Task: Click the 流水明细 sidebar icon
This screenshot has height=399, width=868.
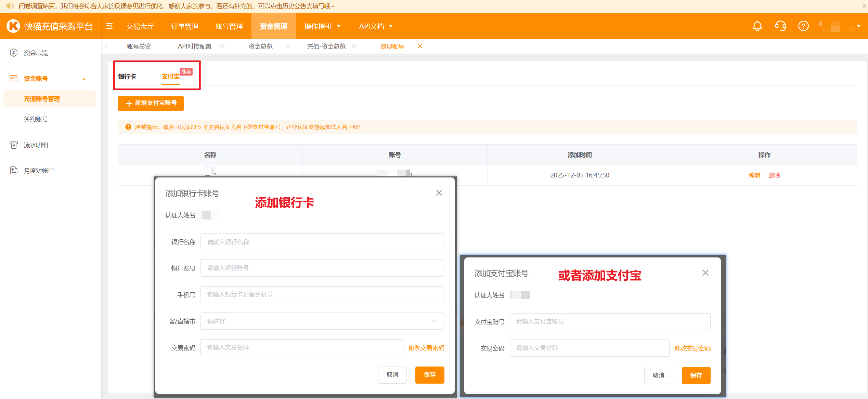Action: click(14, 145)
